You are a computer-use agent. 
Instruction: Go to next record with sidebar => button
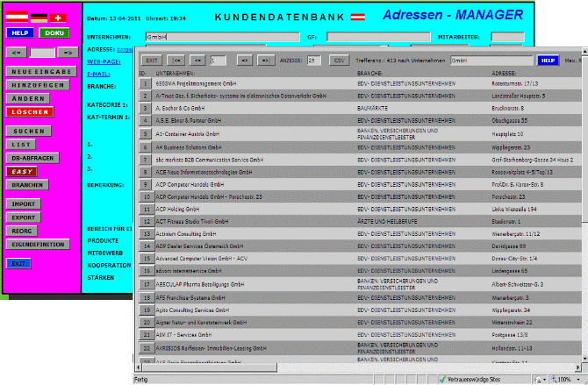tap(68, 53)
